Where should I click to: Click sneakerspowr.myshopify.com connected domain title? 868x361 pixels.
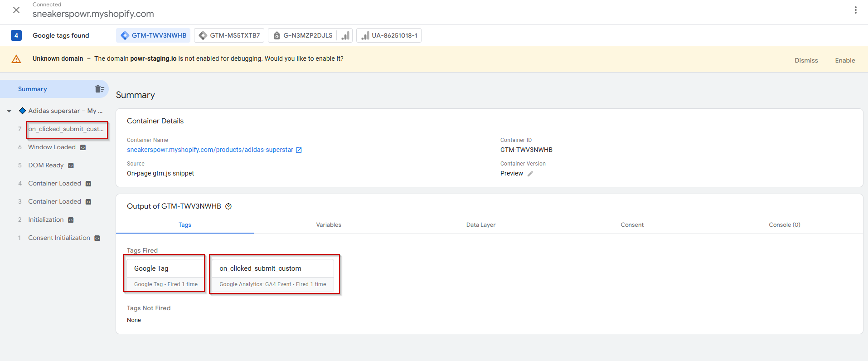(93, 14)
